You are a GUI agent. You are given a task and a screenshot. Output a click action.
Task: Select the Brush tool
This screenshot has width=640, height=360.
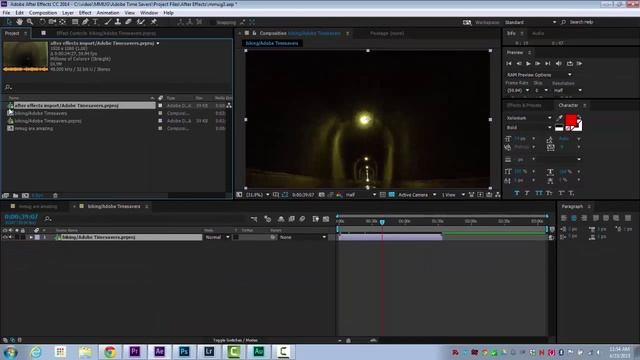coord(107,22)
